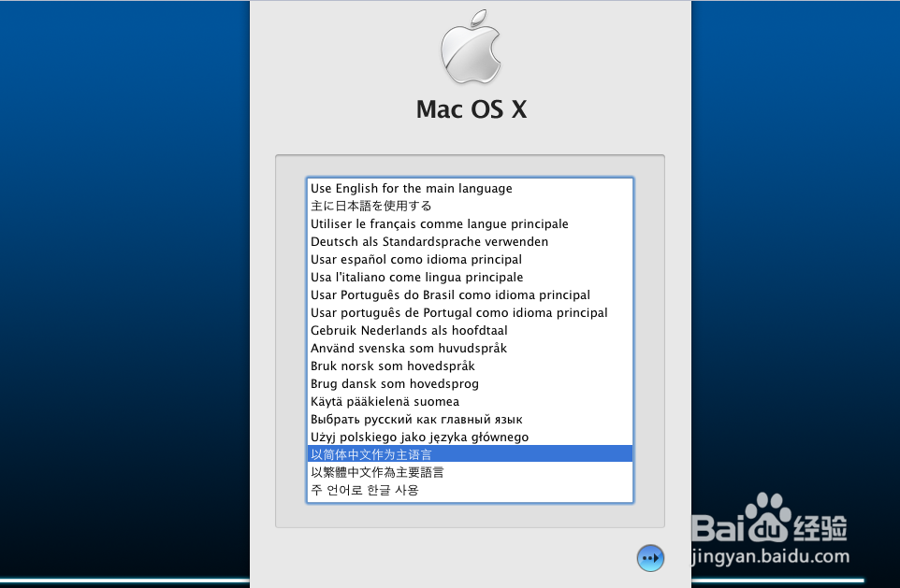Select 'Brug dansk som hovedsprog'

pyautogui.click(x=394, y=383)
